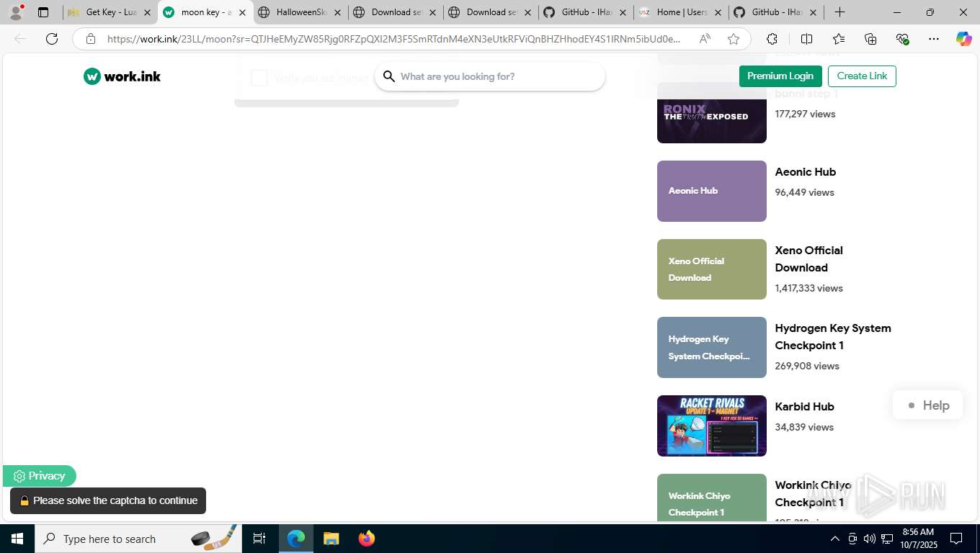Image resolution: width=980 pixels, height=553 pixels.
Task: Open the Extensions puzzle icon
Action: pyautogui.click(x=772, y=39)
